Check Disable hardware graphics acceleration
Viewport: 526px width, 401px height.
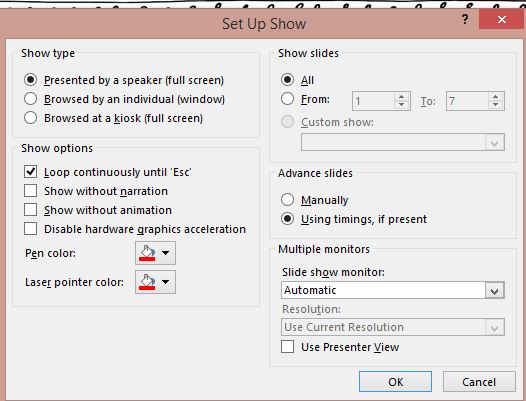31,229
